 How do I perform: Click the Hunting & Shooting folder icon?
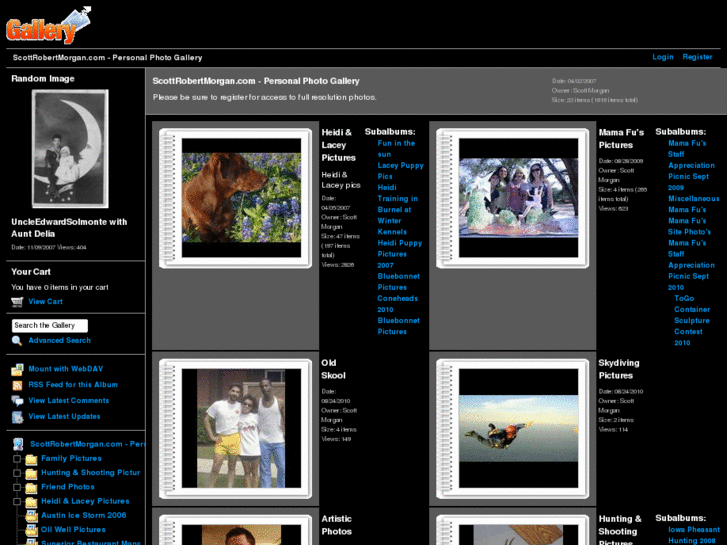[x=32, y=474]
